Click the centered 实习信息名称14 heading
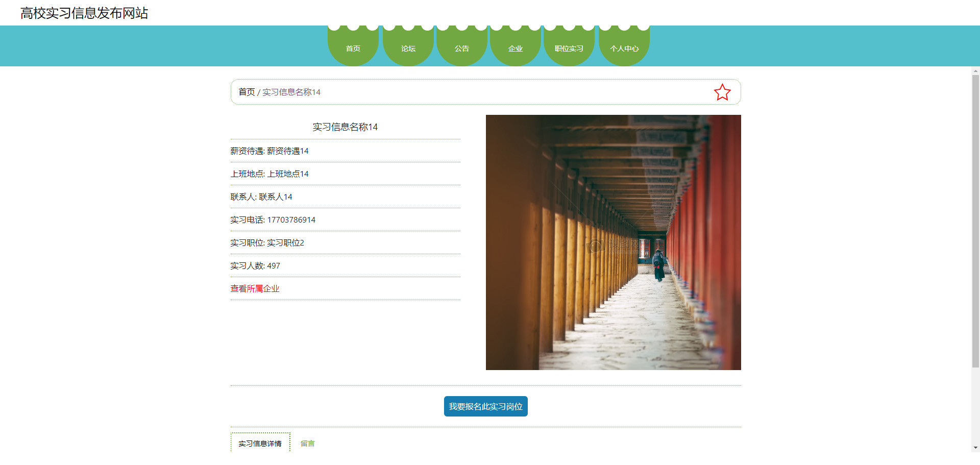 pos(345,127)
